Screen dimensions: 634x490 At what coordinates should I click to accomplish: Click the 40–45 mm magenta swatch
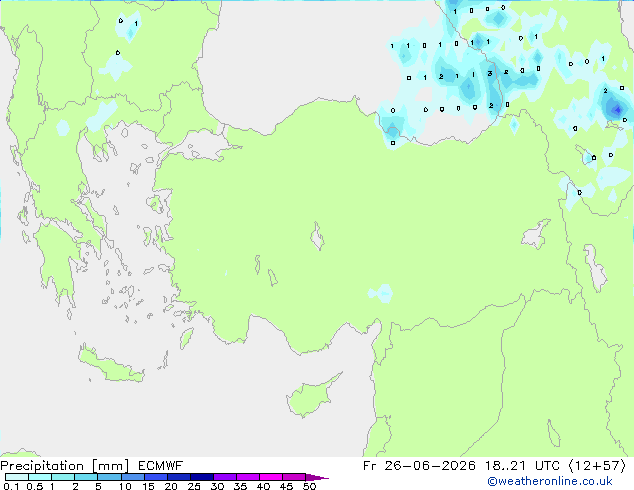point(271,477)
